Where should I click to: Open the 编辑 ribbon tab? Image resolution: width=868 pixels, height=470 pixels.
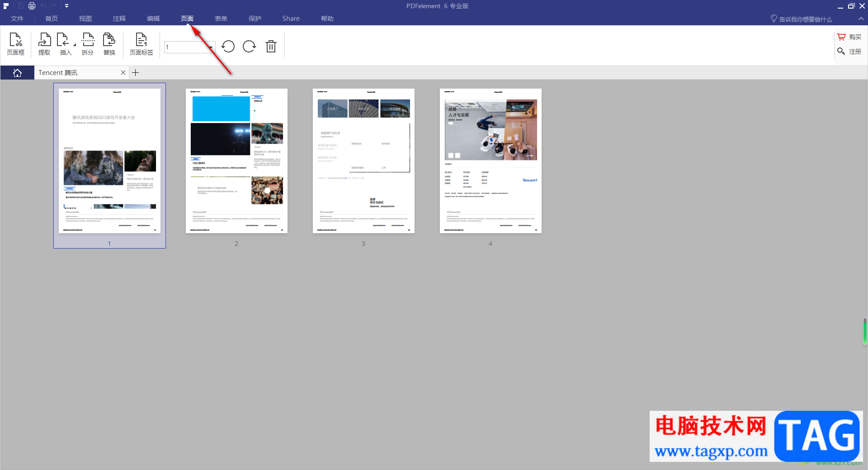point(153,19)
